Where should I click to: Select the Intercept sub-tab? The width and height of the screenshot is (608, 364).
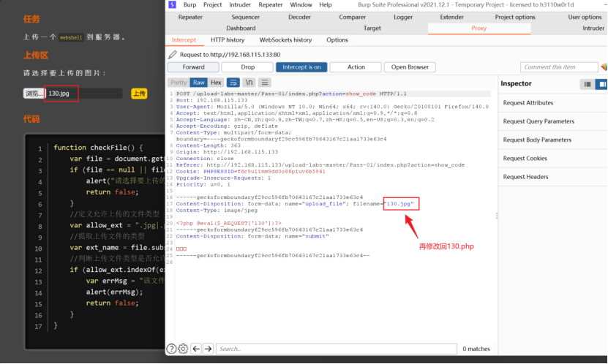[x=184, y=40]
